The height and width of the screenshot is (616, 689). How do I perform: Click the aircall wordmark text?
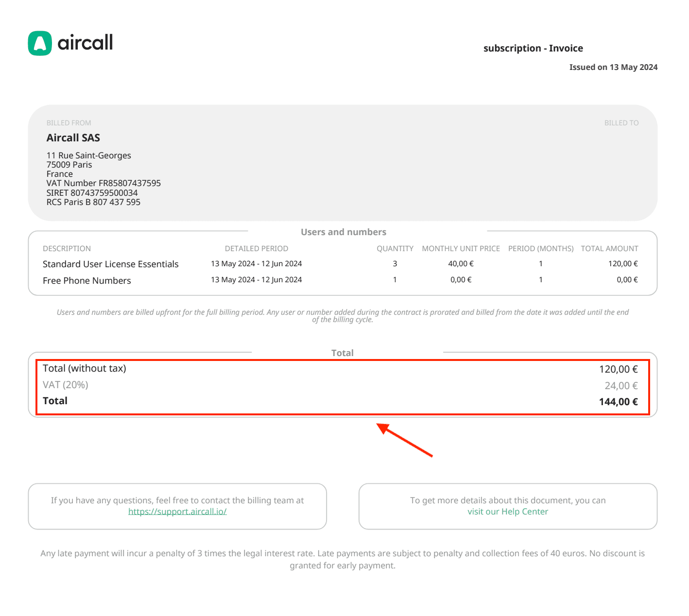pyautogui.click(x=85, y=43)
